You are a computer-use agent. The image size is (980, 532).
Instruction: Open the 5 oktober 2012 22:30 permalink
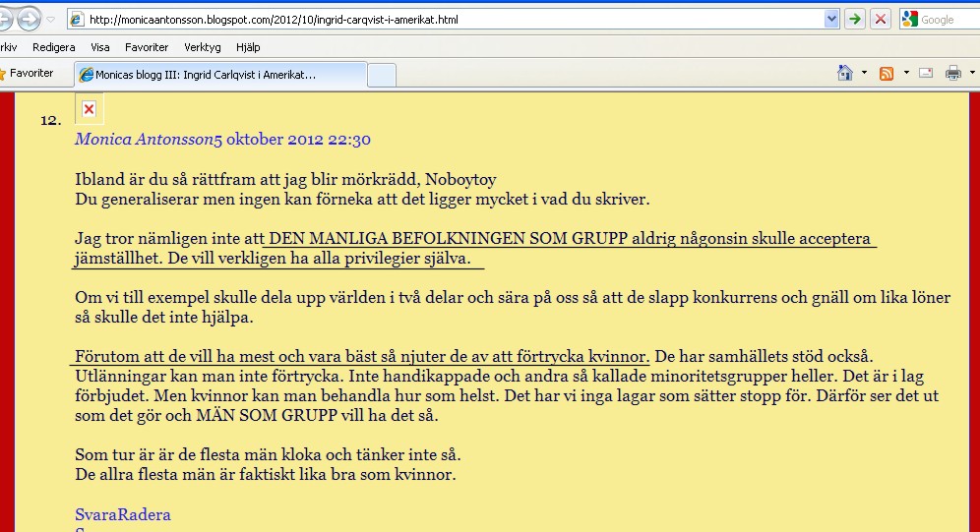coord(292,140)
